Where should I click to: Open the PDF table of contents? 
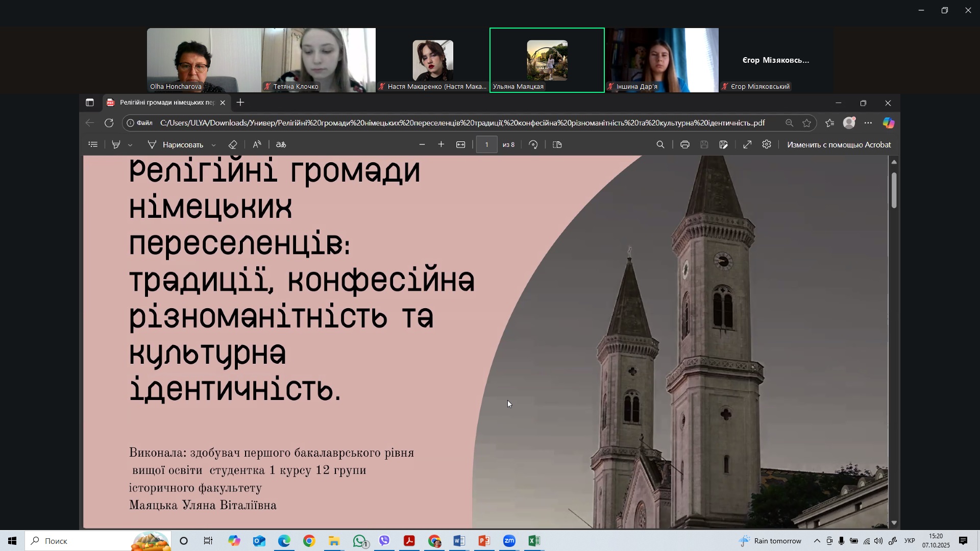[x=93, y=145]
